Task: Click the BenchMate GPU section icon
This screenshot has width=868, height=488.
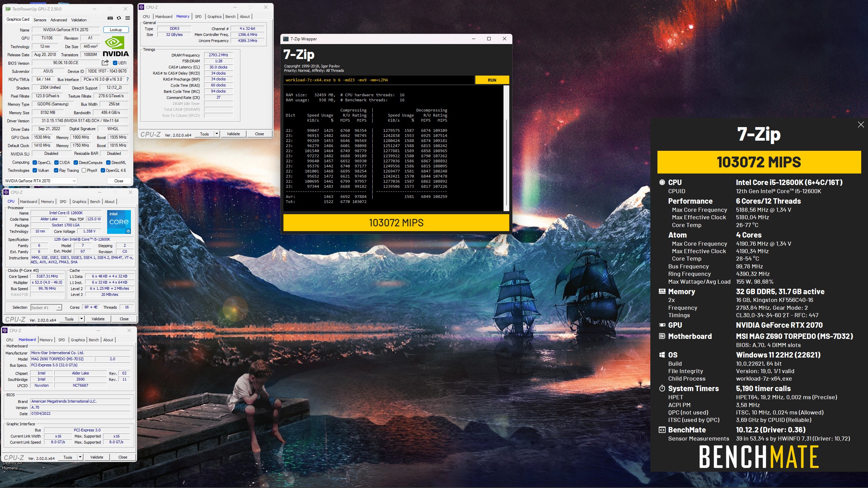Action: coord(662,325)
